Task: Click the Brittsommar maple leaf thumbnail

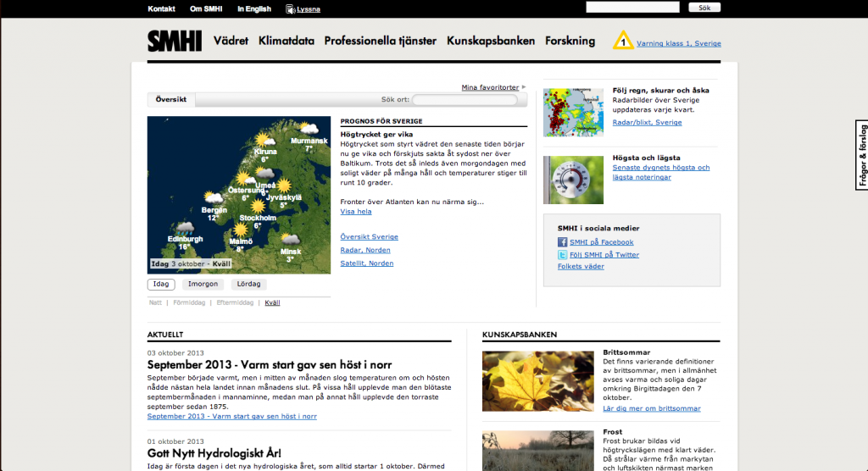Action: click(x=538, y=381)
